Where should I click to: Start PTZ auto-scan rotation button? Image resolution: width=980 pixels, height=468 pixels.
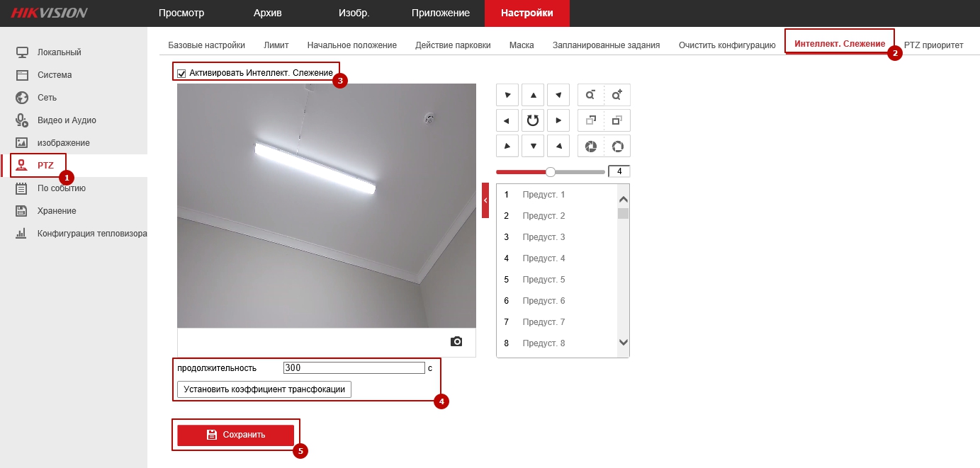click(x=533, y=120)
